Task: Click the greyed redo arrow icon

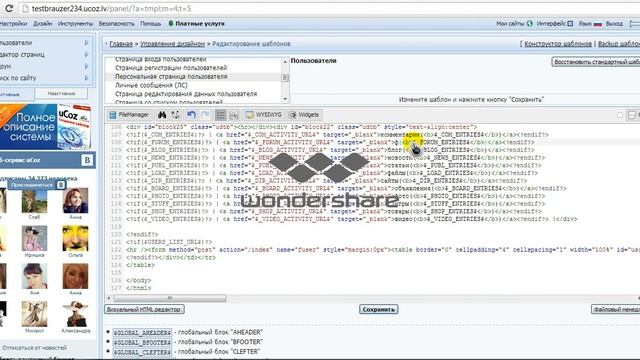Action: coord(205,115)
